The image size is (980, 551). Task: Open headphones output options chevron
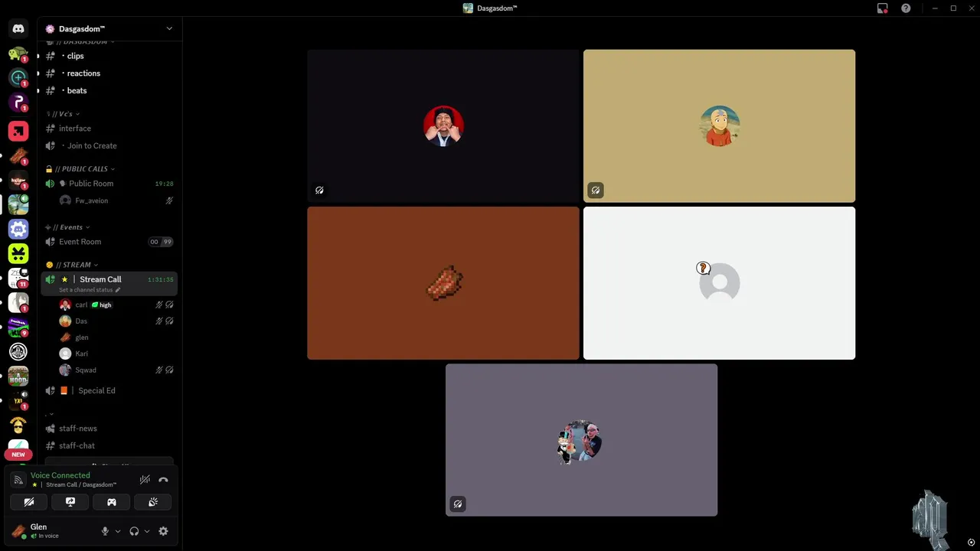click(x=147, y=531)
